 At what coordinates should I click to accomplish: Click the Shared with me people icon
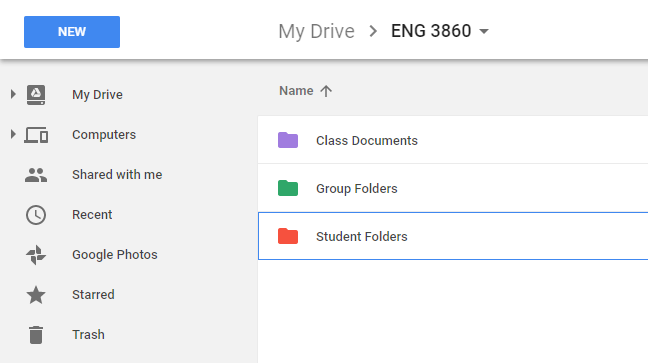[36, 175]
